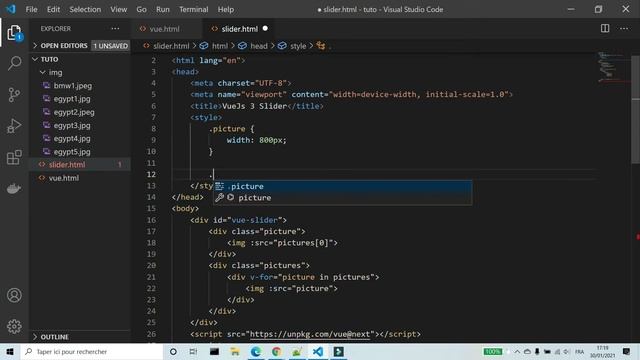This screenshot has width=640, height=360.
Task: Open the Docker view in the activity bar
Action: point(14,188)
